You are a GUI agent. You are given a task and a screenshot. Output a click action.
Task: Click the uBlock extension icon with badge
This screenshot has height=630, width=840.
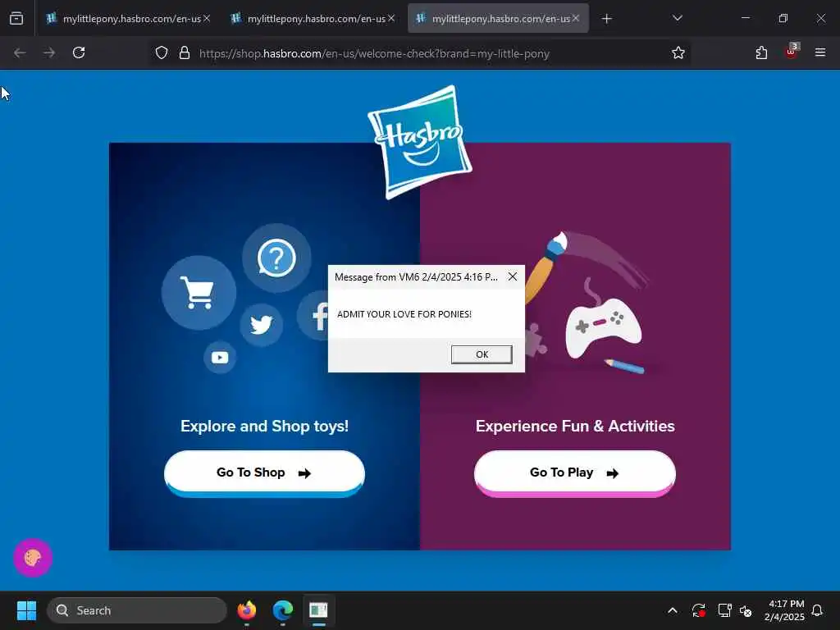coord(792,52)
